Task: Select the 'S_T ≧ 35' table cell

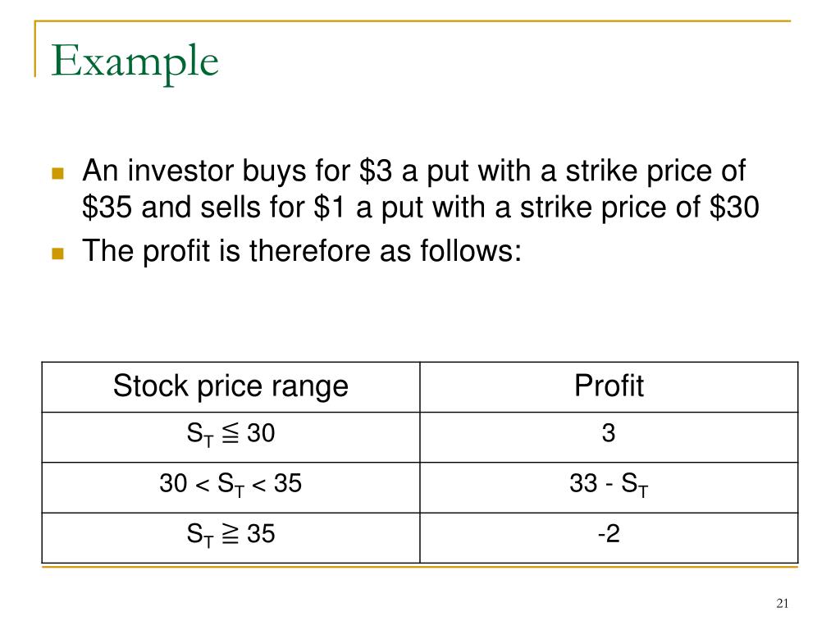Action: tap(231, 538)
